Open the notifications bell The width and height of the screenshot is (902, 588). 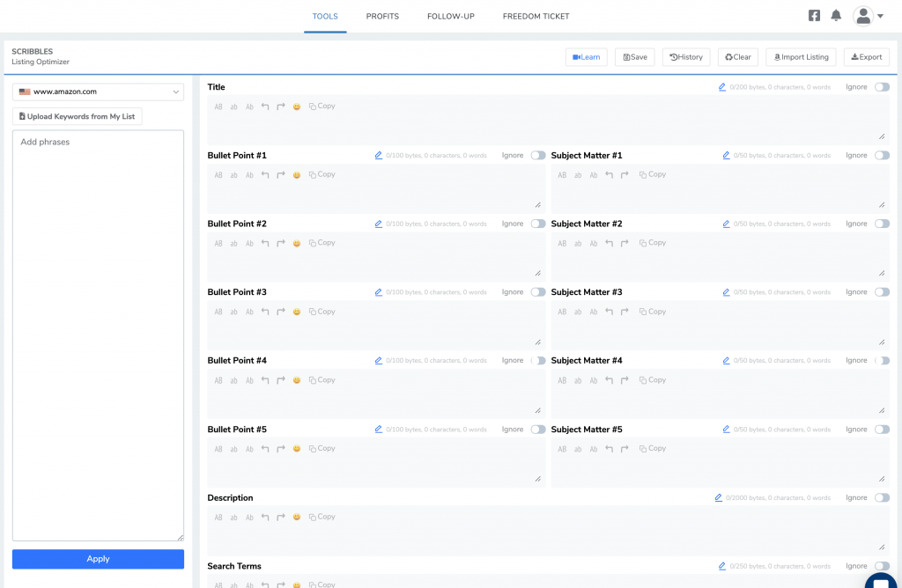click(x=836, y=16)
